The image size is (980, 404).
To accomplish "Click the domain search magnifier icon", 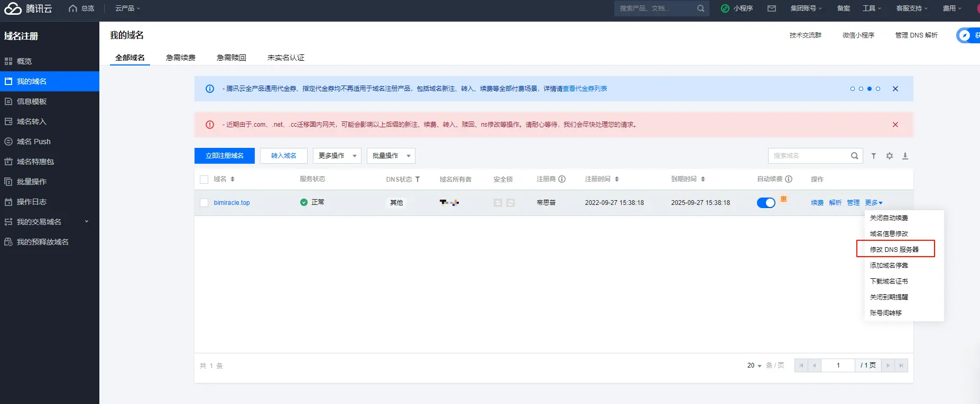I will (854, 156).
